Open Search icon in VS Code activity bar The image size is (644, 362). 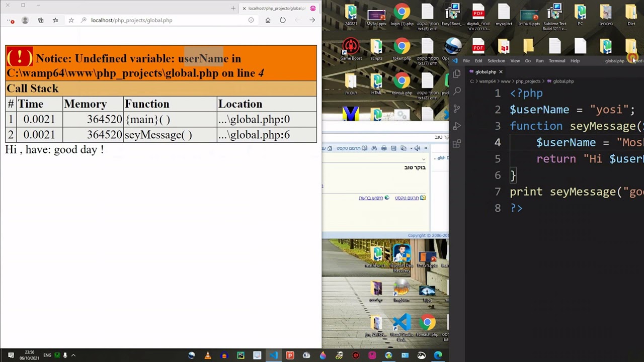pyautogui.click(x=457, y=91)
